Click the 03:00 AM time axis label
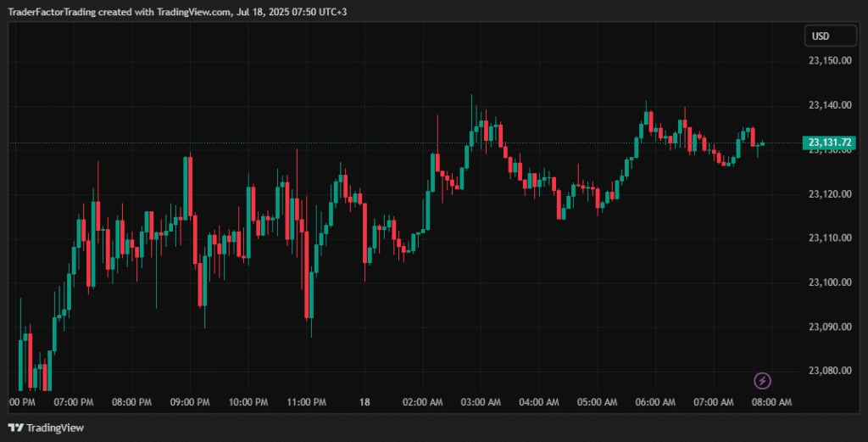Viewport: 868px width, 442px height. (x=481, y=402)
